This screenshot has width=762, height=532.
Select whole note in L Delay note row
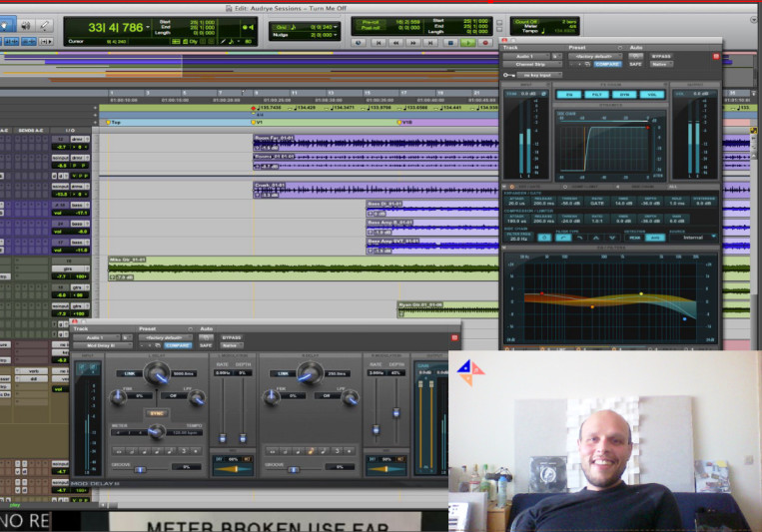[x=119, y=451]
